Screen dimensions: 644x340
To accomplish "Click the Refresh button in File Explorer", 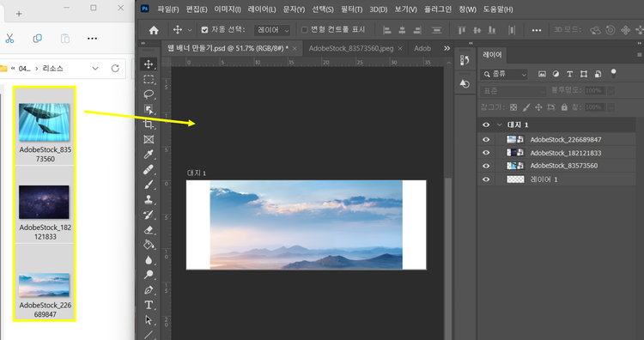I will pyautogui.click(x=115, y=68).
